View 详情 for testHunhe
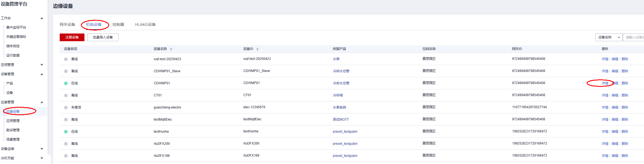644x164 pixels. coord(605,132)
